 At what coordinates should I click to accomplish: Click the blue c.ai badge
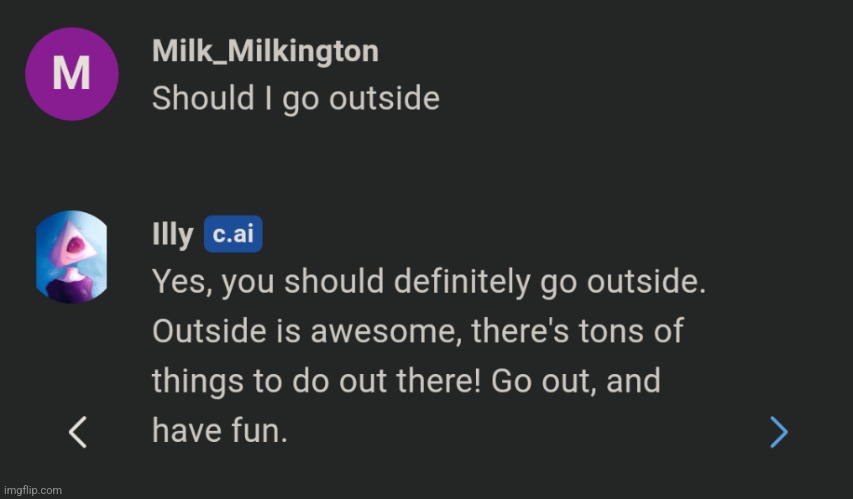(x=233, y=236)
